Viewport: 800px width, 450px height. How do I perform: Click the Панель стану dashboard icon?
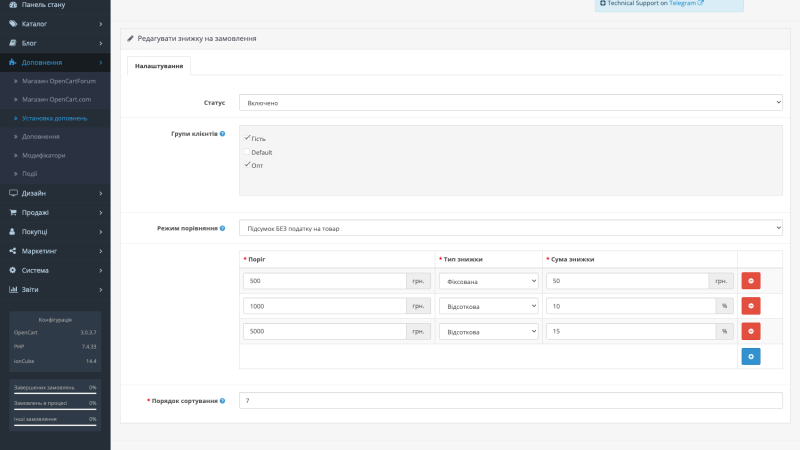click(13, 4)
